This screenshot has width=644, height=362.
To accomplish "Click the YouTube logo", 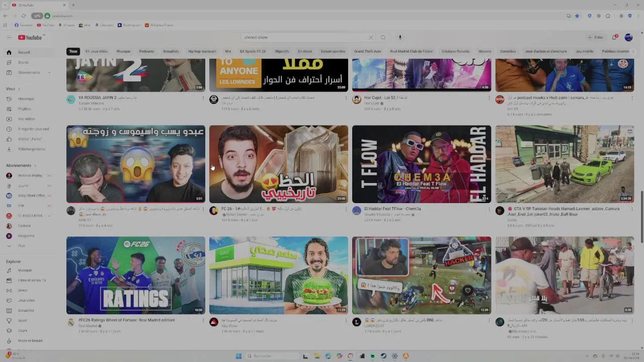I will [31, 37].
